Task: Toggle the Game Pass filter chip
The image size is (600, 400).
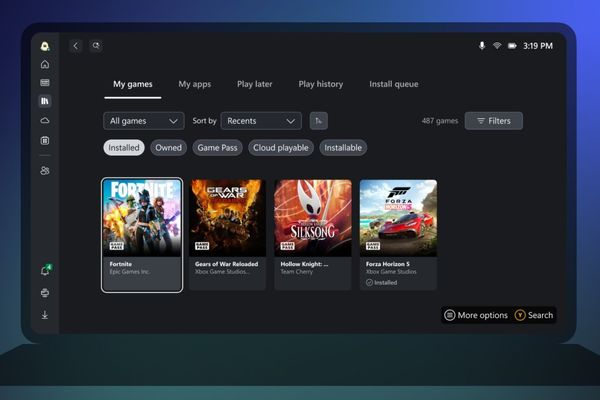Action: pos(217,148)
